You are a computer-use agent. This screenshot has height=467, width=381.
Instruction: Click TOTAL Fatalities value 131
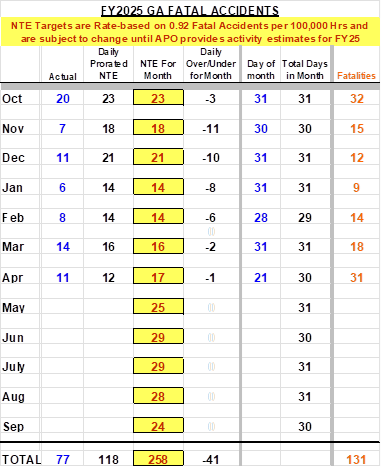click(356, 460)
